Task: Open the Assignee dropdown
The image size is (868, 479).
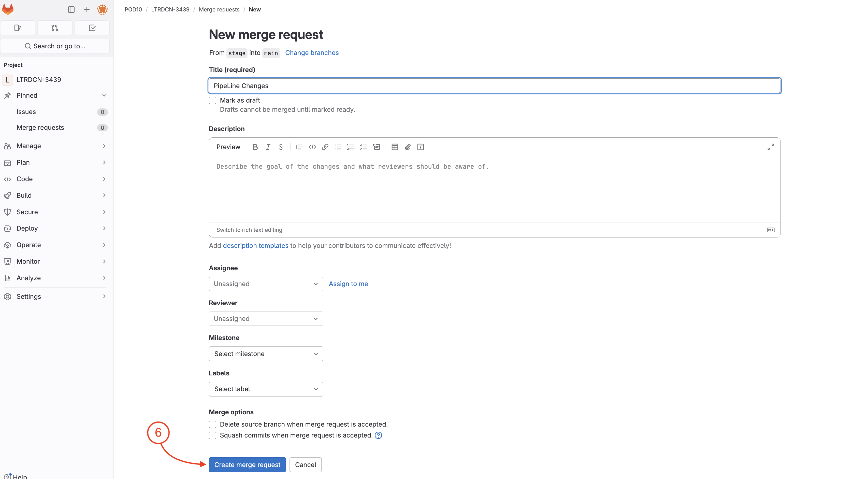Action: point(266,284)
